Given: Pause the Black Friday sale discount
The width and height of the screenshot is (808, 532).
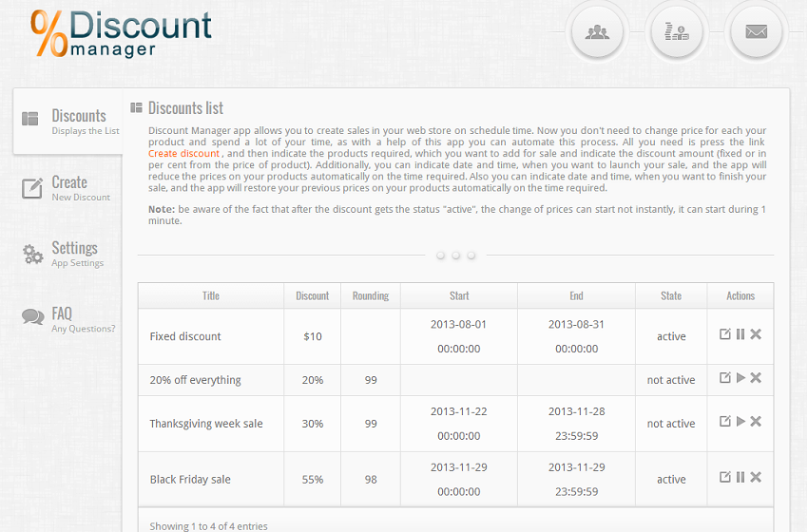Looking at the screenshot, I should pyautogui.click(x=741, y=477).
